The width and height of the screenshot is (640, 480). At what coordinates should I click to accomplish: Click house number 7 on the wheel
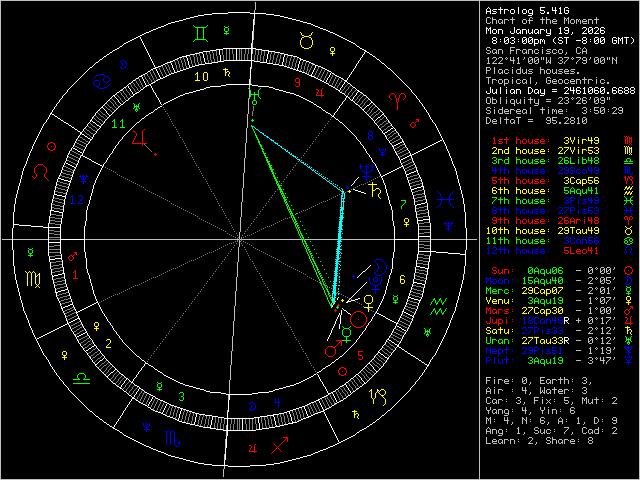[x=403, y=204]
